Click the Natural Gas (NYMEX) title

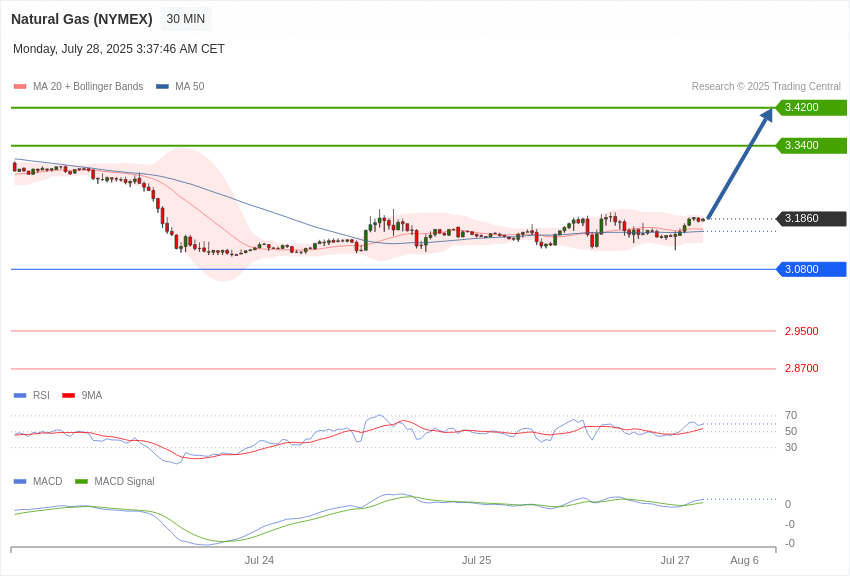82,19
